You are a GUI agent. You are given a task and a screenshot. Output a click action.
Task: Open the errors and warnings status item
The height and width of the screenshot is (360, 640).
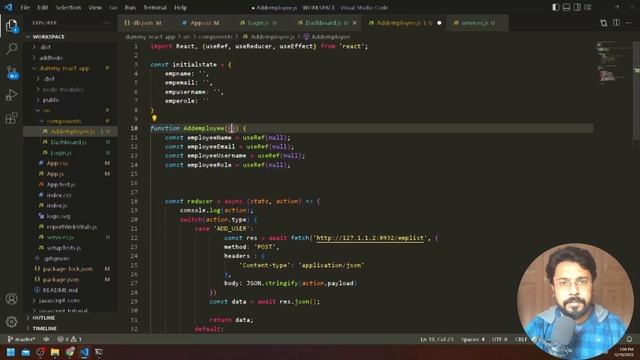point(69,339)
